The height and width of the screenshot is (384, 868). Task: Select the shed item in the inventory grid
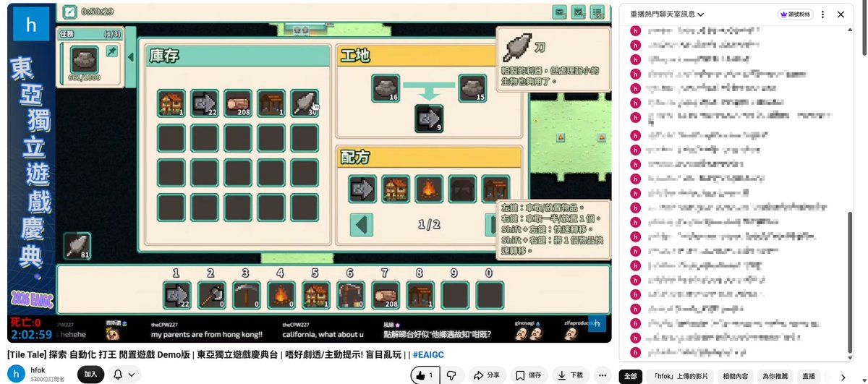pyautogui.click(x=271, y=103)
